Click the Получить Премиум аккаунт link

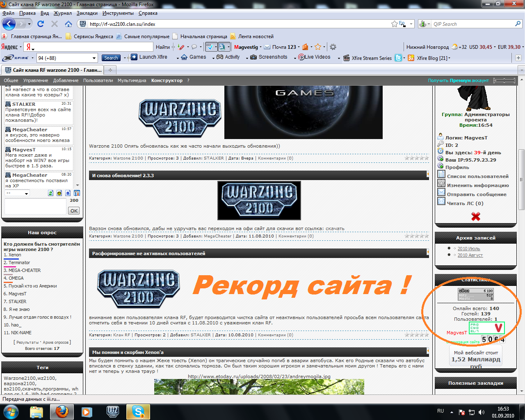(458, 80)
